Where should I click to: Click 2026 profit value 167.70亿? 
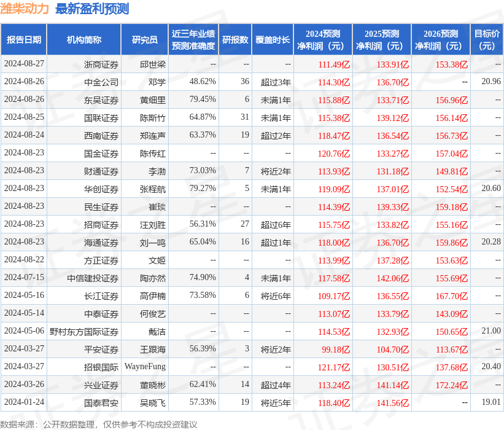(452, 296)
